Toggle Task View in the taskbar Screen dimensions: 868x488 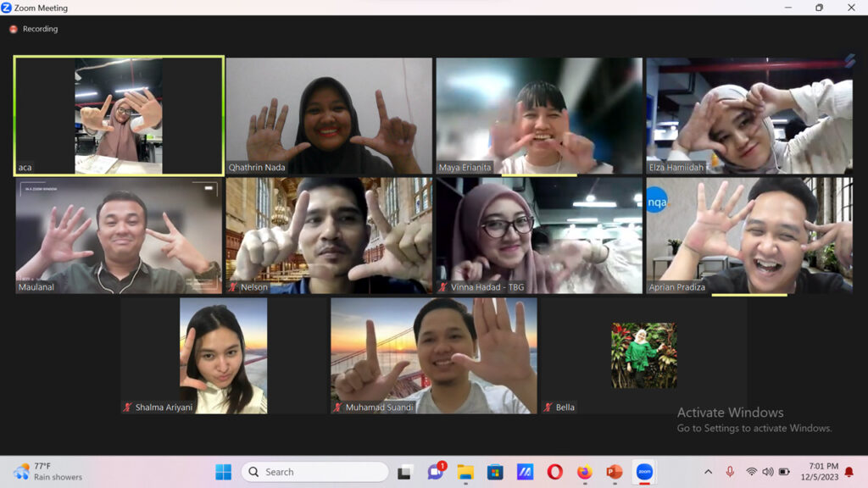click(x=404, y=473)
